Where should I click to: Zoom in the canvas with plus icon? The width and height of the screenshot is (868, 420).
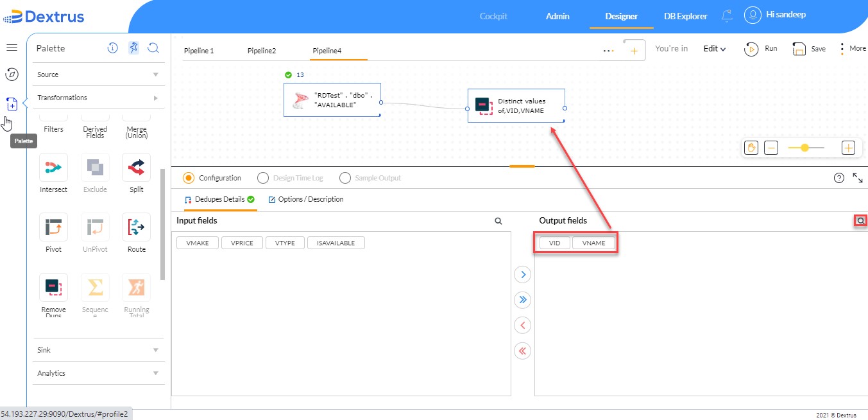point(848,148)
